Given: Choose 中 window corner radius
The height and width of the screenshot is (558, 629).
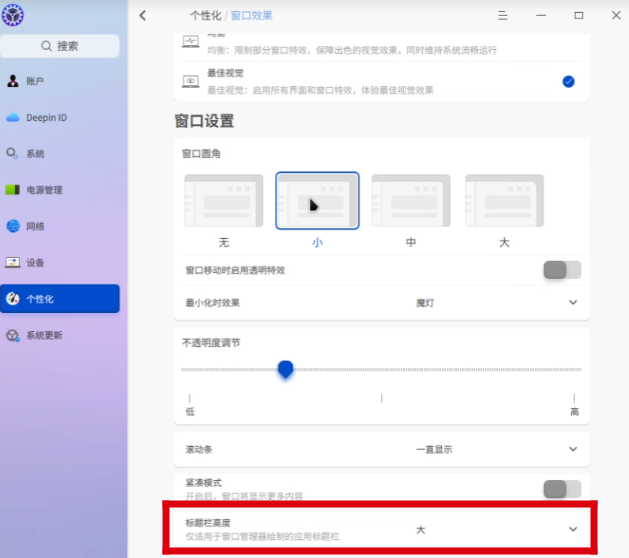Looking at the screenshot, I should coord(411,201).
